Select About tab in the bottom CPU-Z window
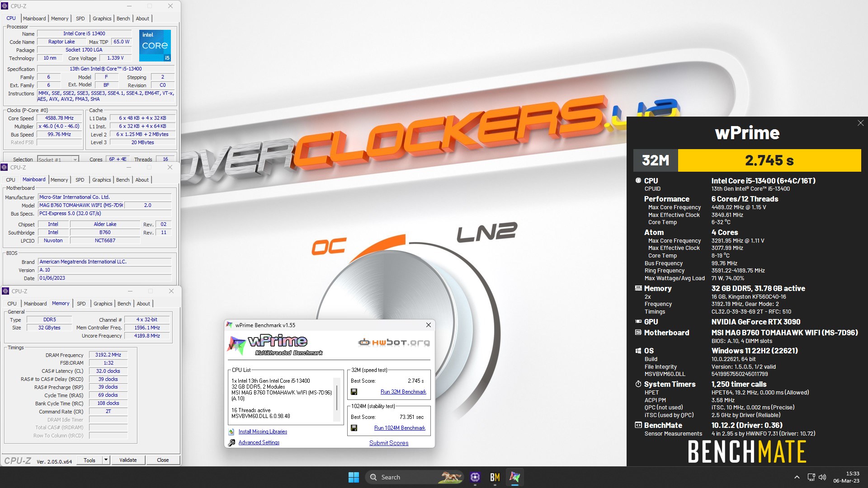This screenshot has width=868, height=488. tap(143, 304)
